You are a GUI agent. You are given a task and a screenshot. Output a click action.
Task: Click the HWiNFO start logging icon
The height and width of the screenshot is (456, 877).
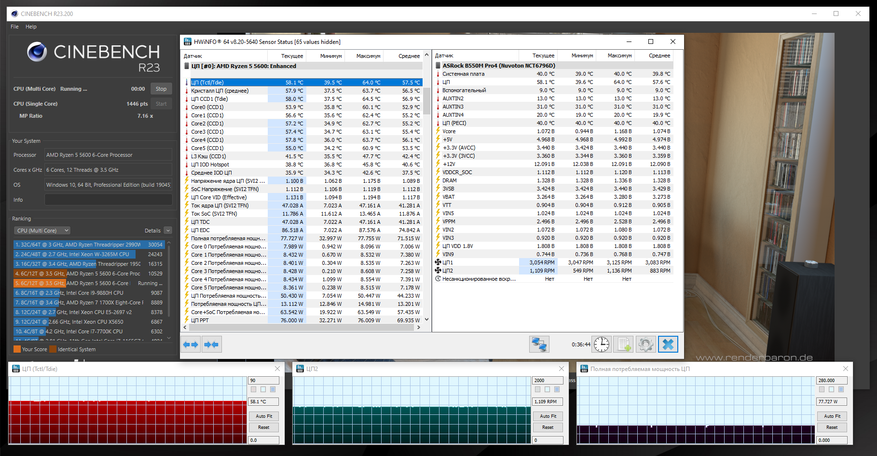(x=624, y=344)
